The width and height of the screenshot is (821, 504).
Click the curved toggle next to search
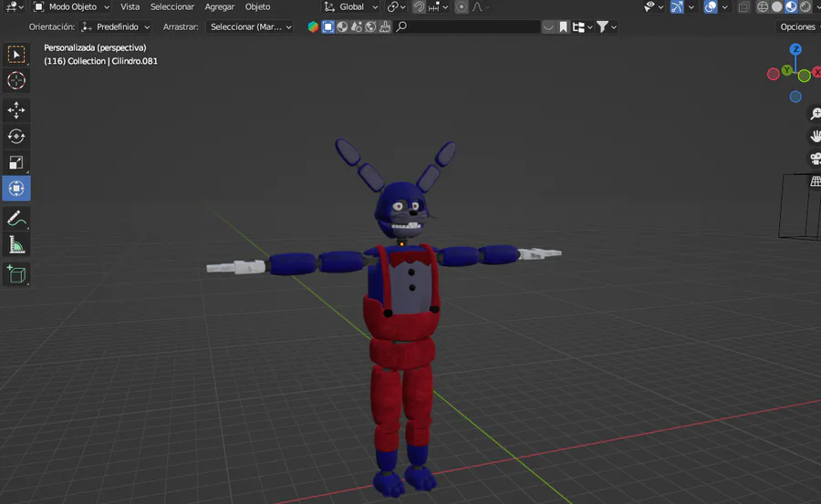(548, 26)
